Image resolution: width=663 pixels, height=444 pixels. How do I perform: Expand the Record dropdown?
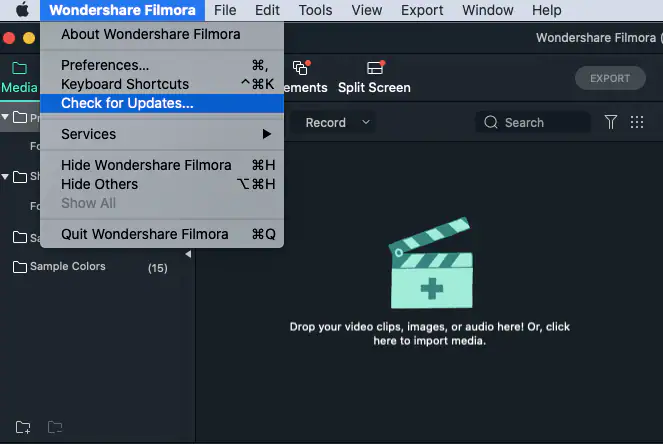click(338, 122)
